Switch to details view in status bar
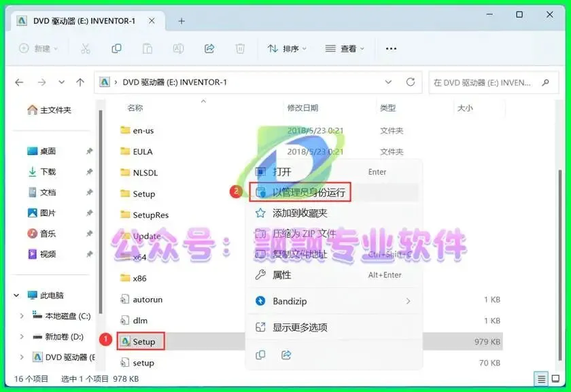The image size is (571, 392). pyautogui.click(x=541, y=379)
